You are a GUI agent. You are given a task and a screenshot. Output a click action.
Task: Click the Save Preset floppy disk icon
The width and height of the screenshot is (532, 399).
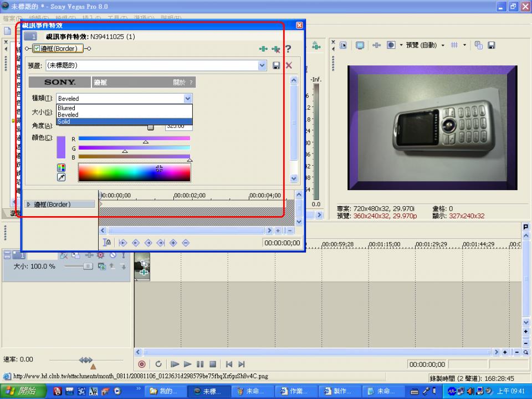[277, 65]
